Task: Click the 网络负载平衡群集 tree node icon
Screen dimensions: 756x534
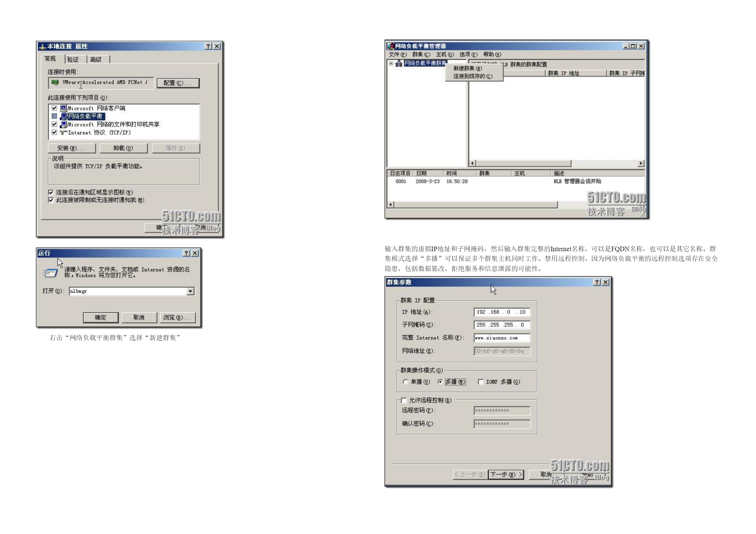Action: pyautogui.click(x=399, y=64)
